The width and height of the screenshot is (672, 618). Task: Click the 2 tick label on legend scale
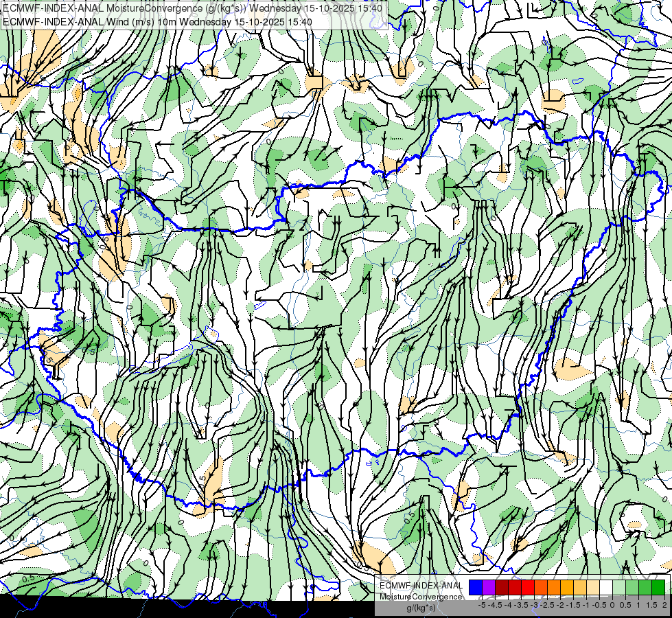pos(664,605)
